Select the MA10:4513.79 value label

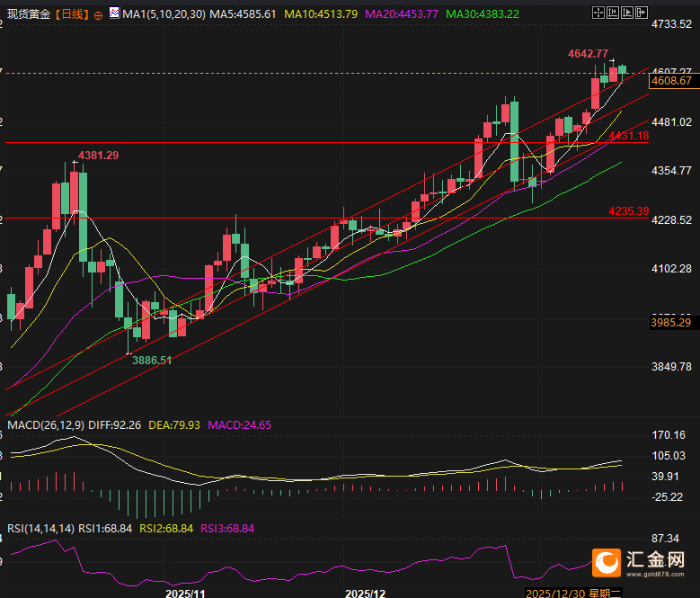[321, 14]
